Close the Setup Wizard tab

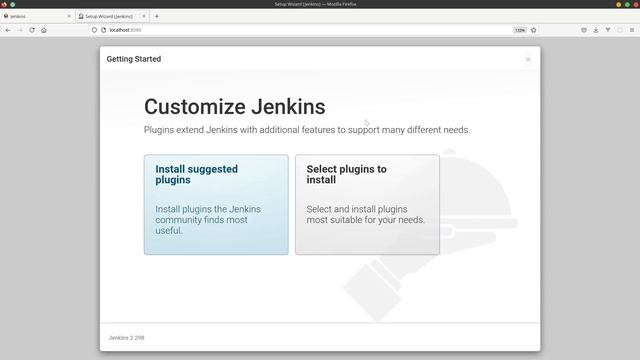click(144, 16)
